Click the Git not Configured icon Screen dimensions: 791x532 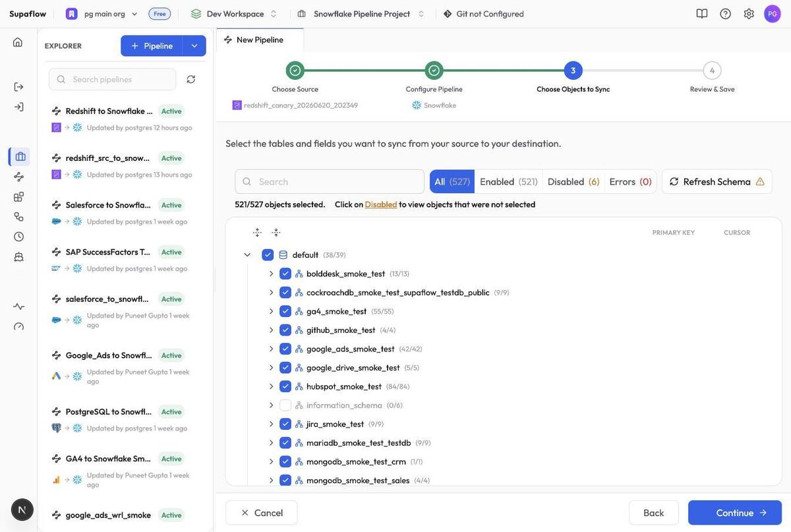coord(448,14)
